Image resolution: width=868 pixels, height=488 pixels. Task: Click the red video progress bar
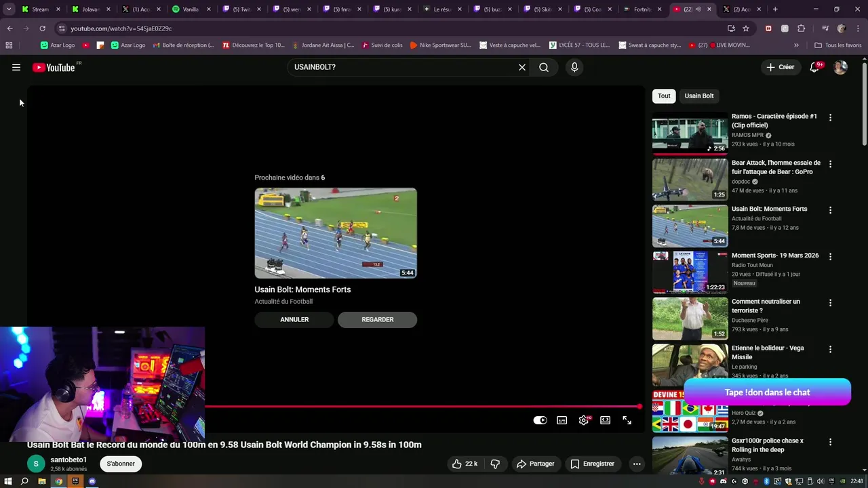pyautogui.click(x=422, y=407)
